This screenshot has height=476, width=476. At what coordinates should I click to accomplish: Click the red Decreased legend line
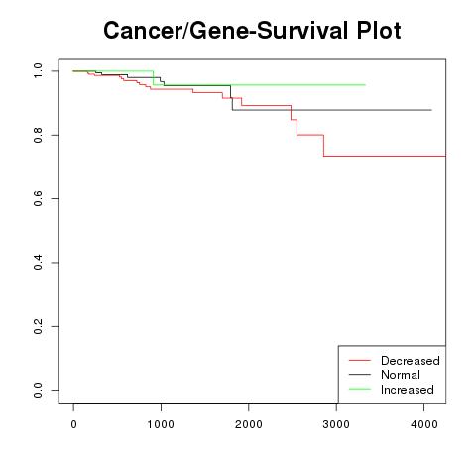360,360
